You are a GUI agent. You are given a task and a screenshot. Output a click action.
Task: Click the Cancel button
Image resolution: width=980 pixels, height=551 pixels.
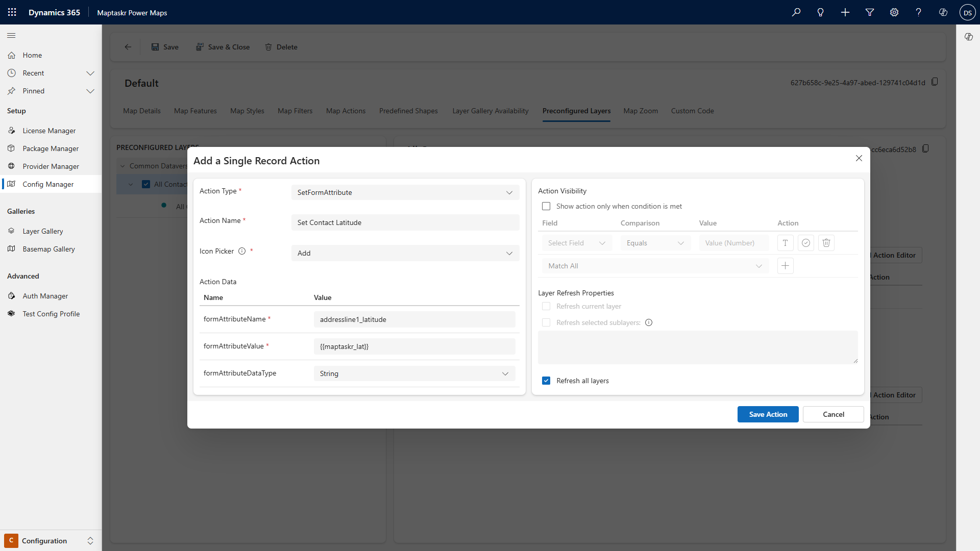[x=833, y=414]
